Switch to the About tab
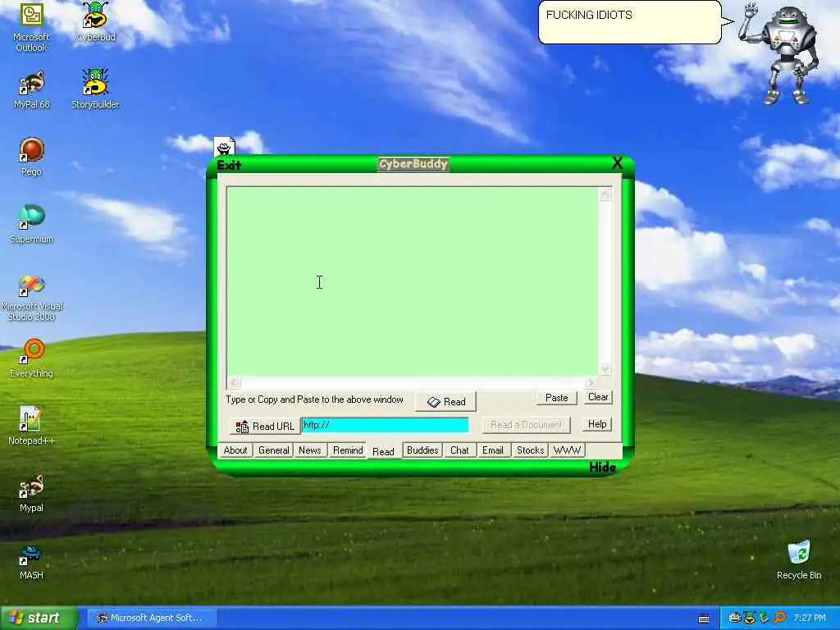The height and width of the screenshot is (630, 840). pos(235,450)
